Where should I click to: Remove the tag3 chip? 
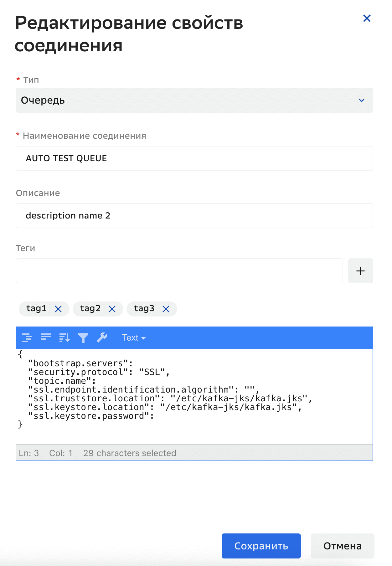166,309
